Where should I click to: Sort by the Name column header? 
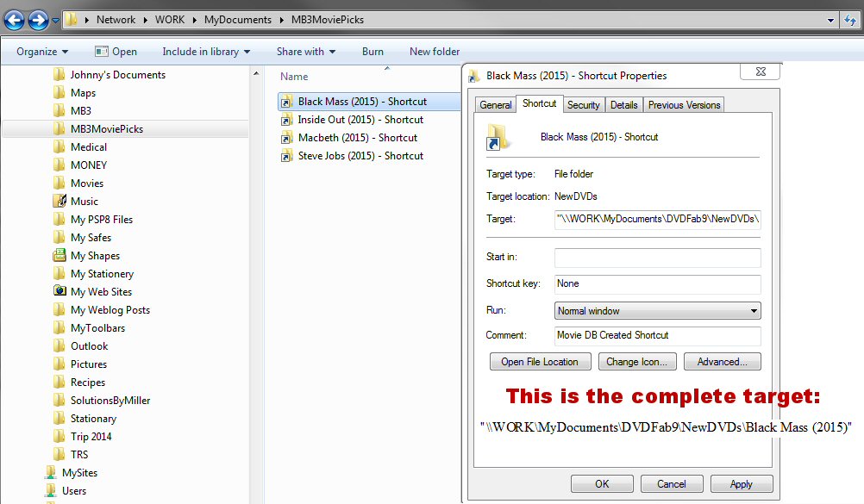tap(294, 77)
